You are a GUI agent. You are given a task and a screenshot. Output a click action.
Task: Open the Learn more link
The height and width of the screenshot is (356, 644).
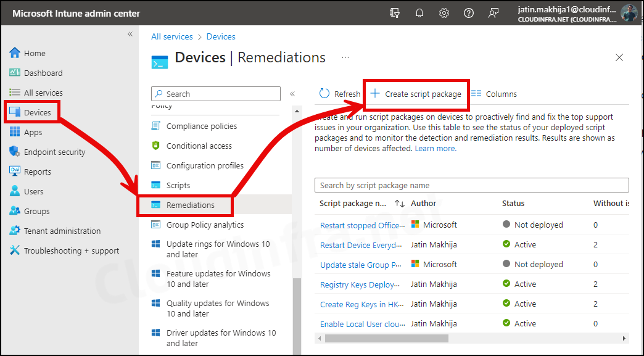coord(436,148)
